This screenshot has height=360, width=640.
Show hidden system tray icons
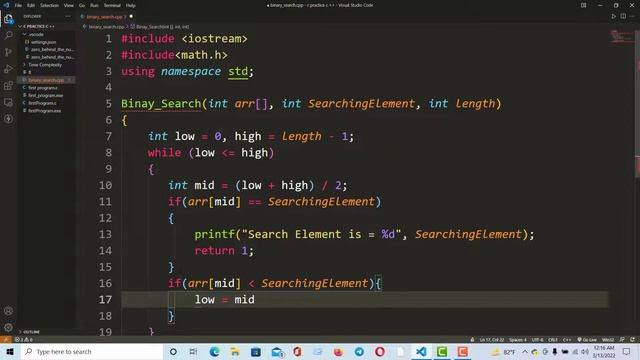pos(525,351)
